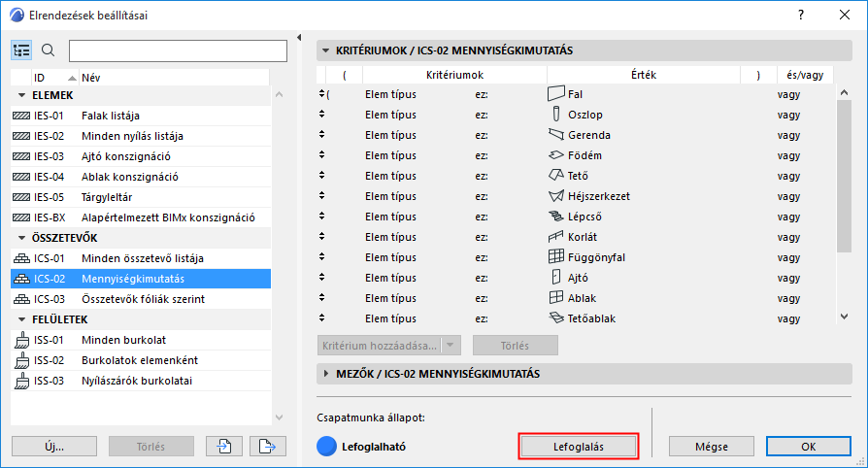Click the import scheme icon button
868x468 pixels.
[x=224, y=447]
